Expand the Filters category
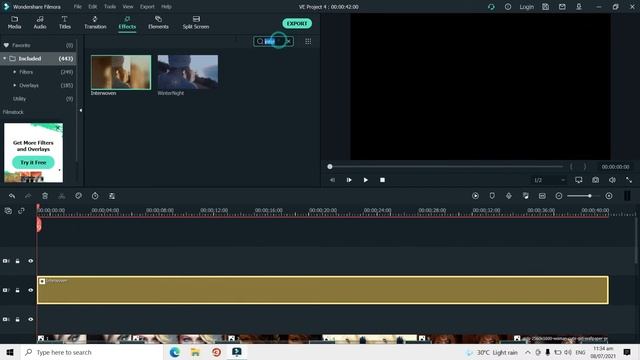 coord(15,72)
